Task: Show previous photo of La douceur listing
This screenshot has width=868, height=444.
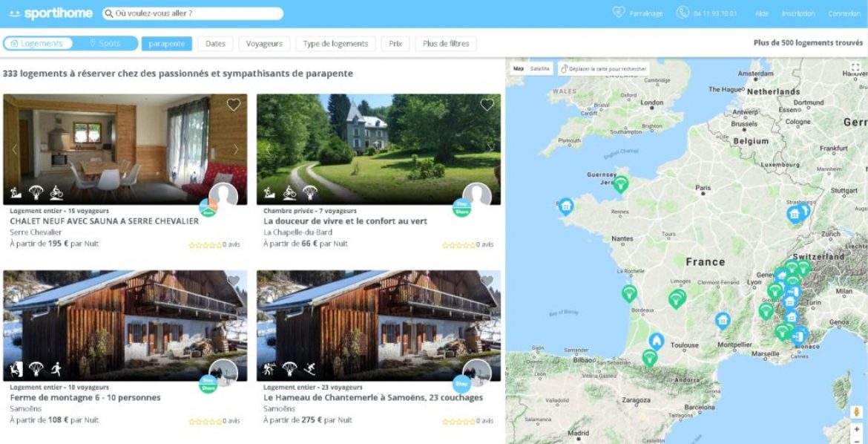Action: tap(268, 149)
